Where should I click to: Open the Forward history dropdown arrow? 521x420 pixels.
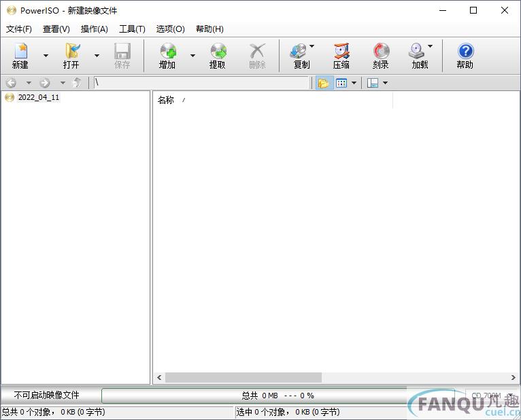click(x=63, y=83)
